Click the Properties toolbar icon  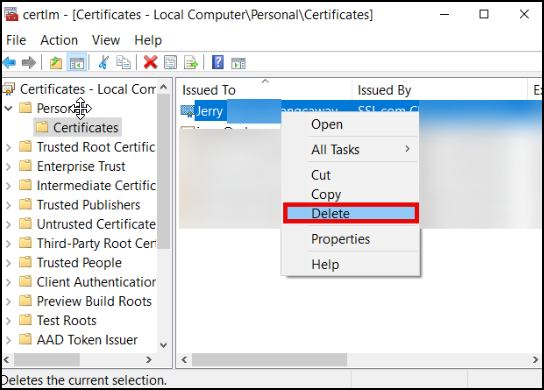coord(170,63)
